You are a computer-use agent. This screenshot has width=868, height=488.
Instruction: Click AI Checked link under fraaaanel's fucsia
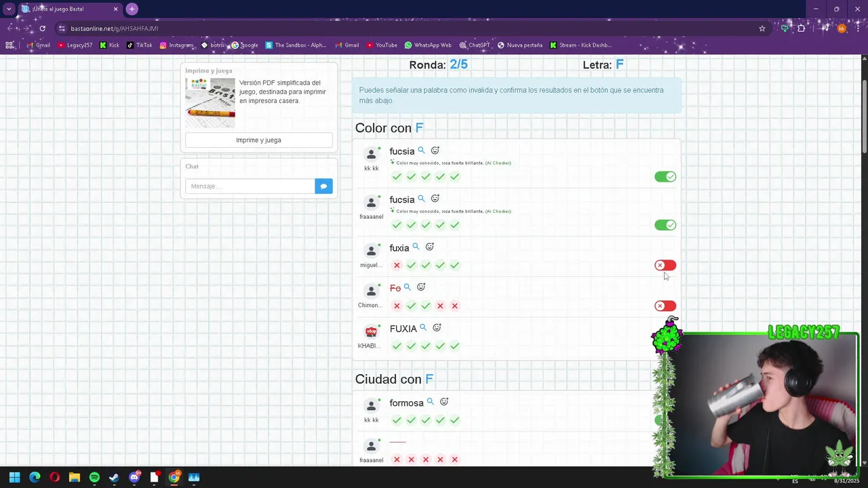pos(498,211)
